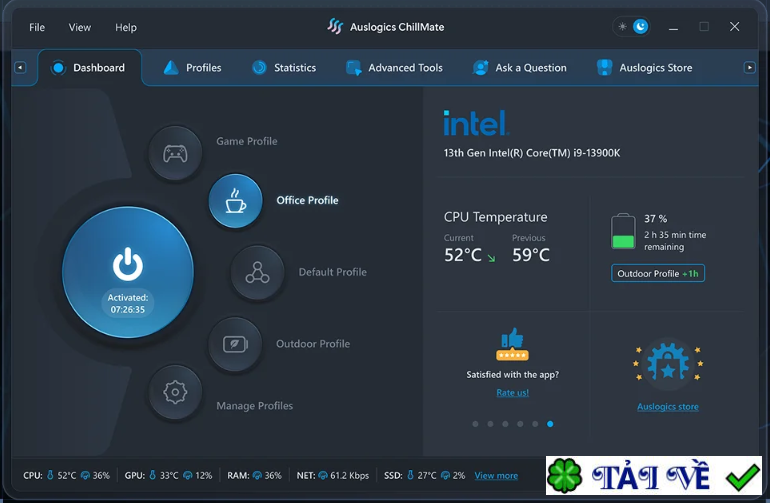The image size is (770, 503).
Task: Open Manage Profiles gear icon
Action: coord(175,392)
